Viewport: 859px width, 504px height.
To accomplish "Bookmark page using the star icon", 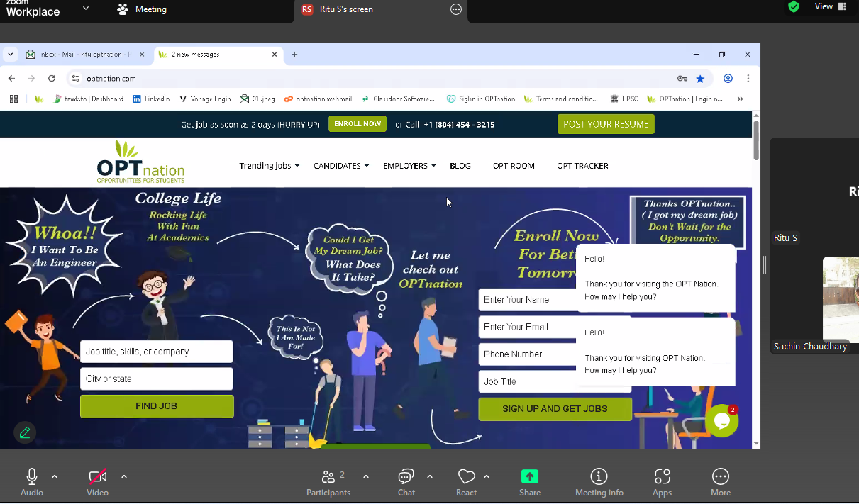I will point(700,79).
